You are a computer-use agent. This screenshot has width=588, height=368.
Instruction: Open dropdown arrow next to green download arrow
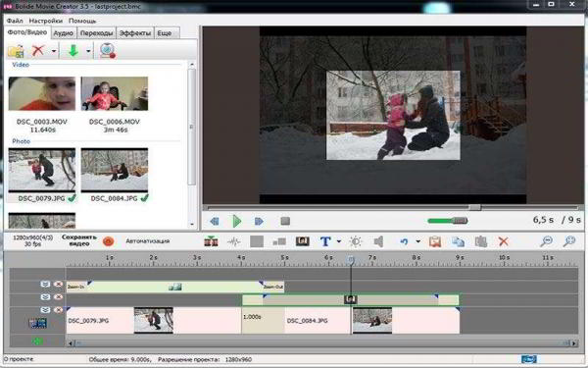[x=88, y=51]
